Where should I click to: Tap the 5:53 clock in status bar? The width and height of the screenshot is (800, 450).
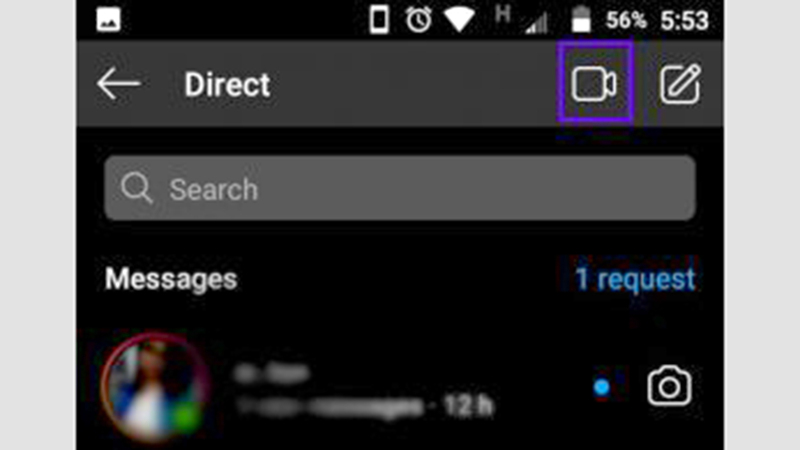pos(684,21)
